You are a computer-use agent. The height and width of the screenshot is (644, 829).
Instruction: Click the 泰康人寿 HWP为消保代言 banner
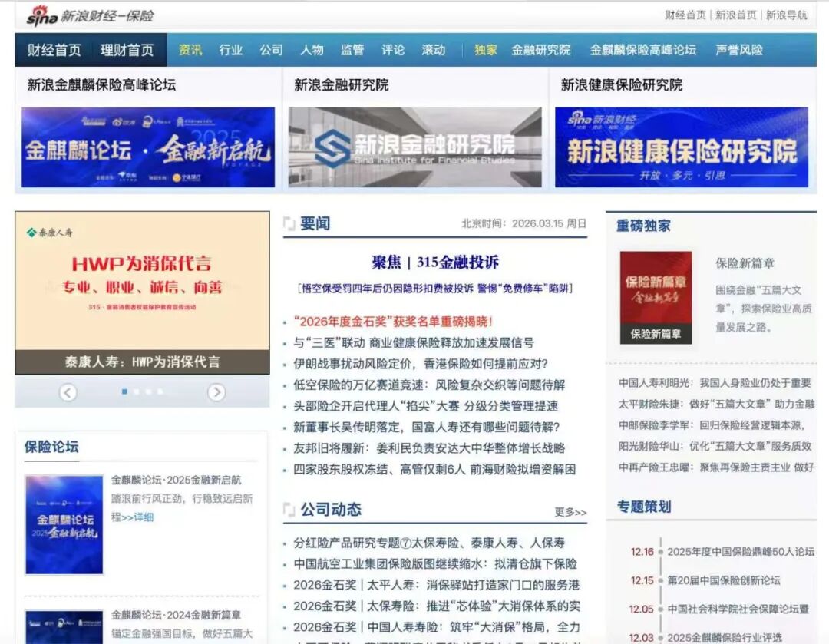coord(142,292)
